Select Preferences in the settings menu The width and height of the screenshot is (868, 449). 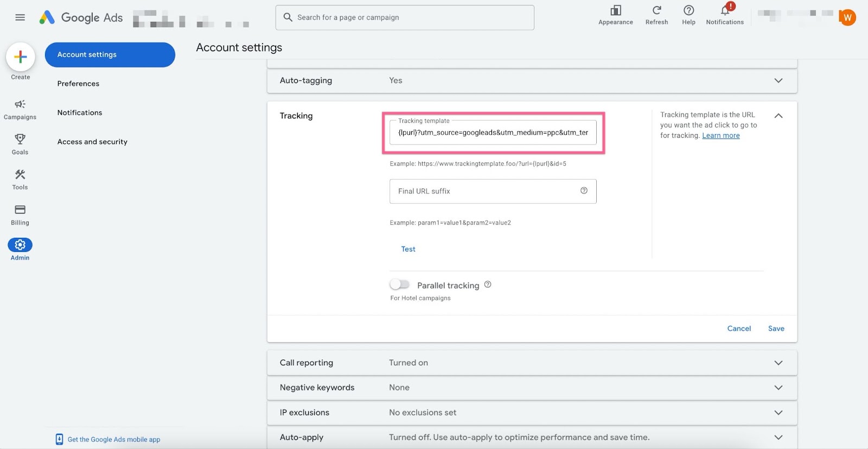pyautogui.click(x=78, y=84)
